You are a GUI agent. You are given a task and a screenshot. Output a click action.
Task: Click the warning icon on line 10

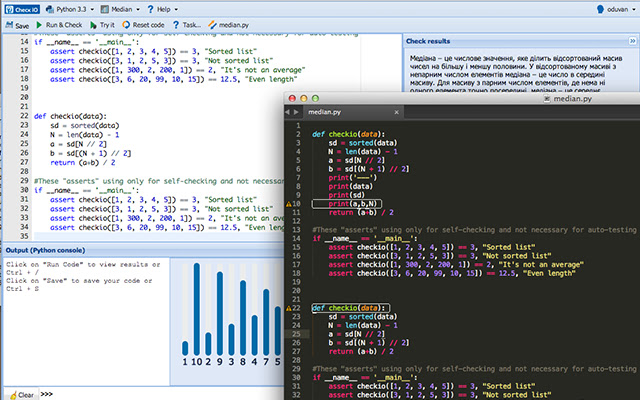point(290,203)
